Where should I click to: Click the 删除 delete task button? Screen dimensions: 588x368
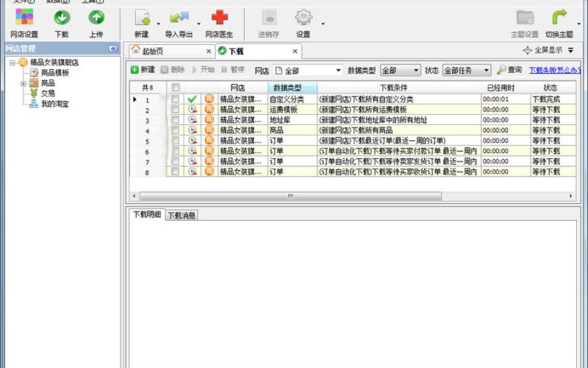point(173,69)
